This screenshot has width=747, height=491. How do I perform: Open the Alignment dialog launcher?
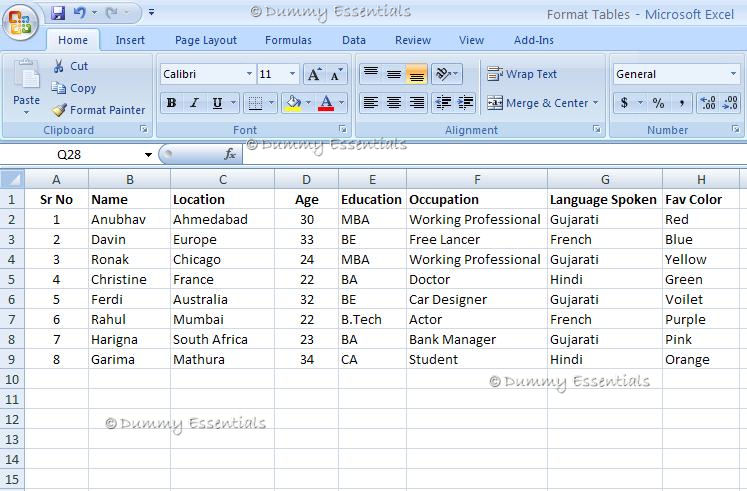(596, 129)
